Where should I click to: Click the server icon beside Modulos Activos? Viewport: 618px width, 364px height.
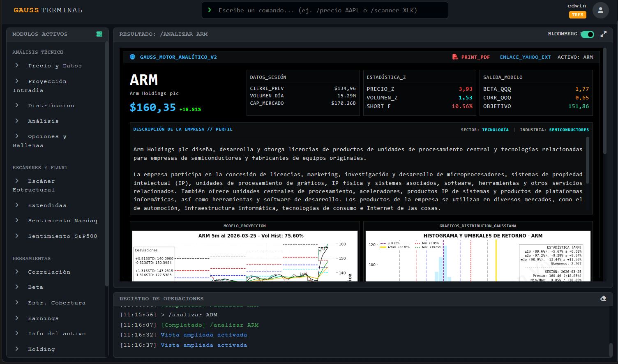99,34
